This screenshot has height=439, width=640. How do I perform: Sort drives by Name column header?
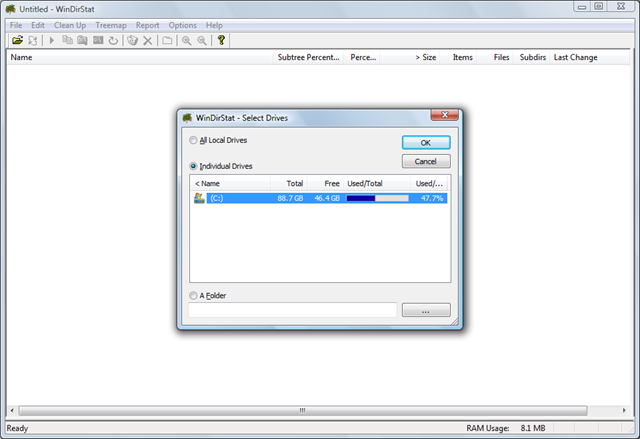coord(230,184)
